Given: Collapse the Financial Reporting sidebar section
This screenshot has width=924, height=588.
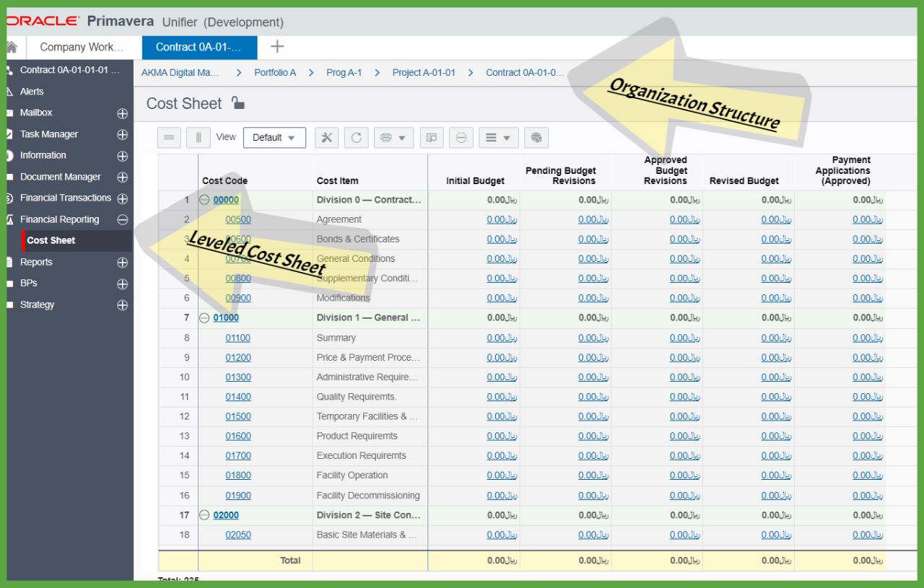Looking at the screenshot, I should [x=122, y=220].
